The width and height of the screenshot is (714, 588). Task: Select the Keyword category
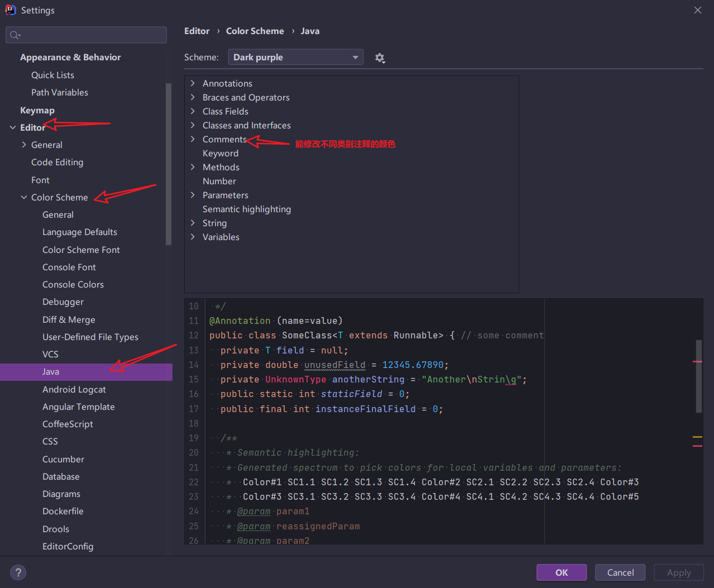[x=221, y=153]
